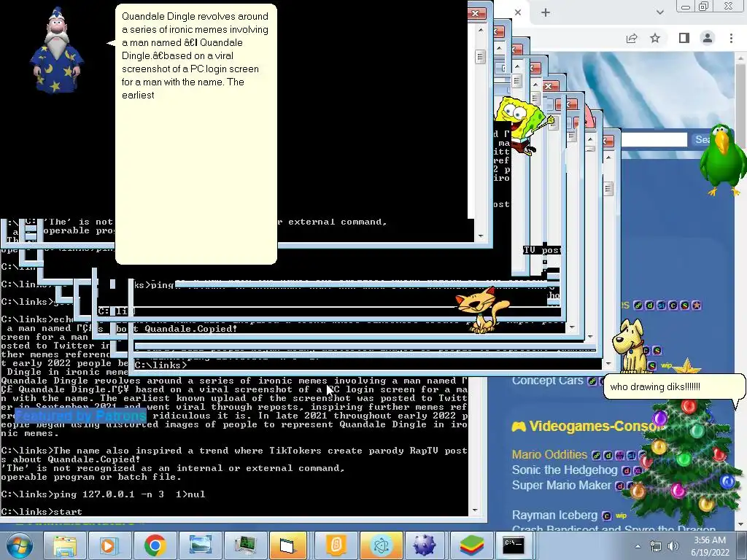
Task: Click the 'Featured by Patrons' highlighted text
Action: [x=80, y=416]
